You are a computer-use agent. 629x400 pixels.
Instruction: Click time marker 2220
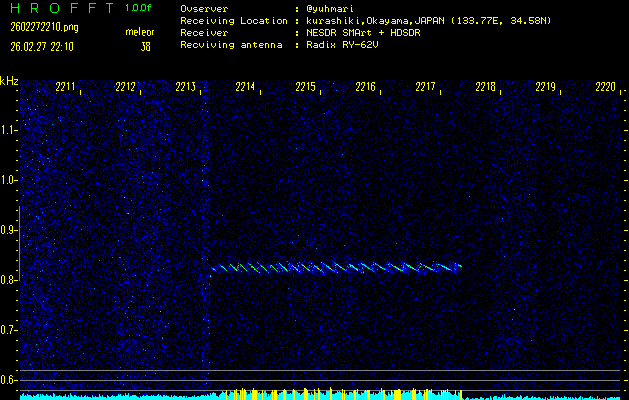click(x=606, y=87)
